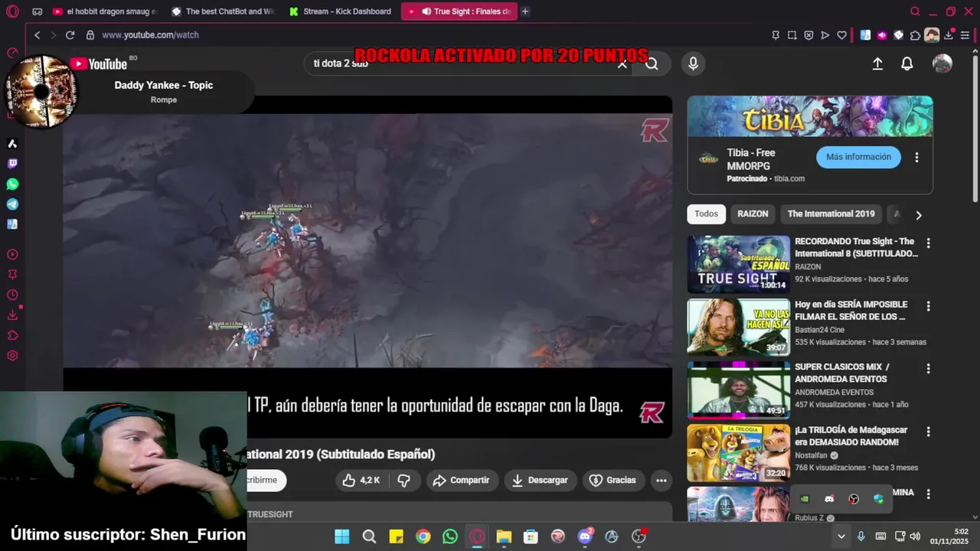
Task: Click the Opera menu logo
Action: 12,11
